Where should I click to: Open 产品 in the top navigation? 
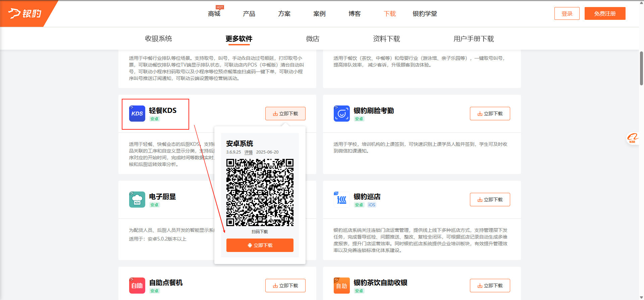click(x=249, y=14)
